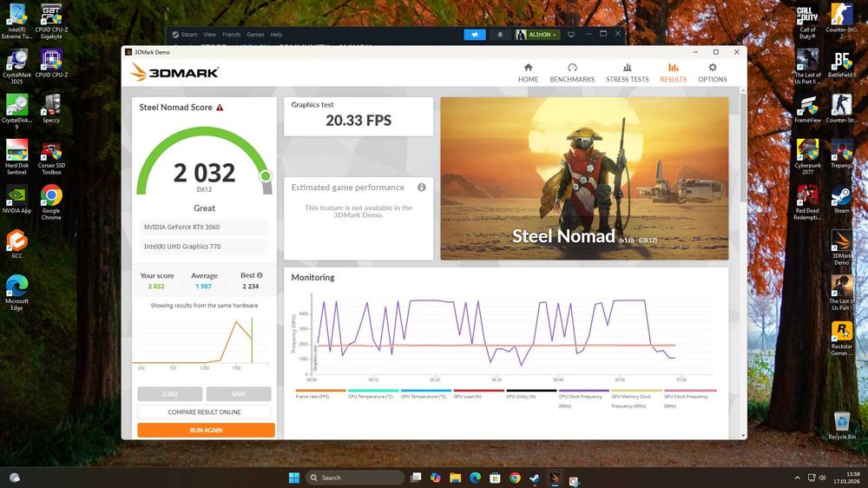Open the Help menu in Steam window
The height and width of the screenshot is (488, 868).
tap(276, 35)
